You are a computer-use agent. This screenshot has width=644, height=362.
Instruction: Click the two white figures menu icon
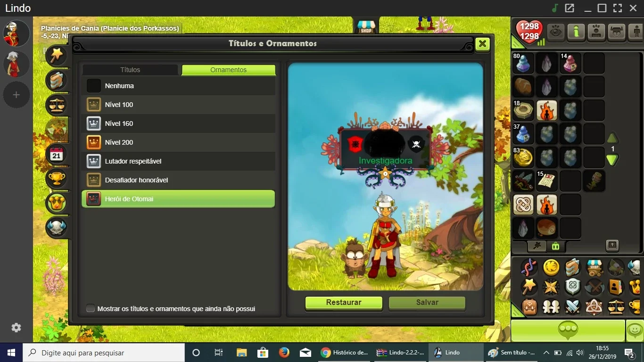point(551,307)
